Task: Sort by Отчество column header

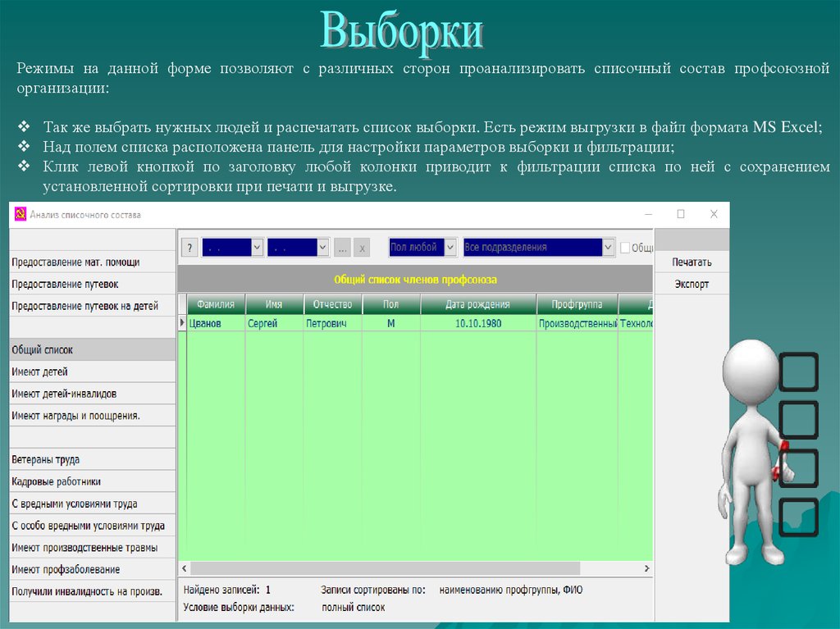Action: click(x=333, y=304)
